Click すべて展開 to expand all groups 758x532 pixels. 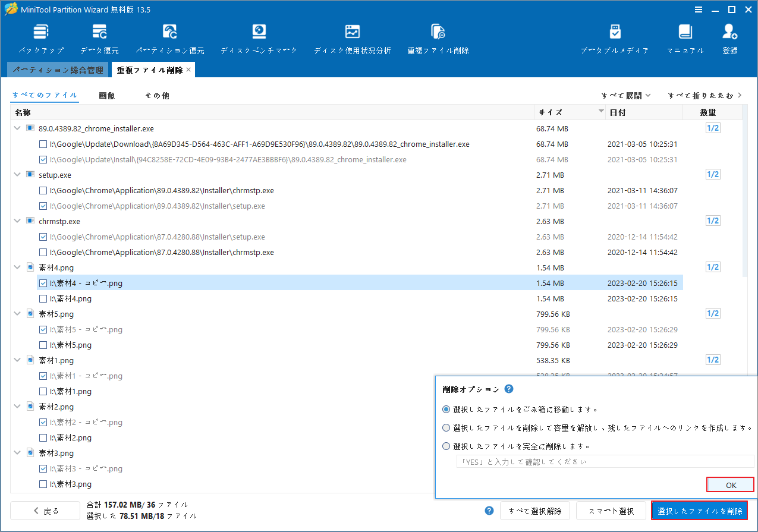point(622,95)
